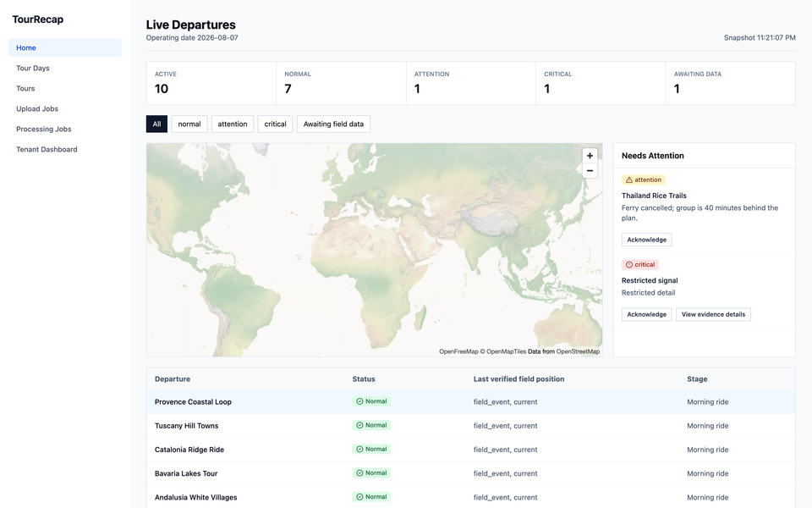This screenshot has height=508, width=812.
Task: Select the Catalonia Ridge Ride departure
Action: click(x=471, y=450)
